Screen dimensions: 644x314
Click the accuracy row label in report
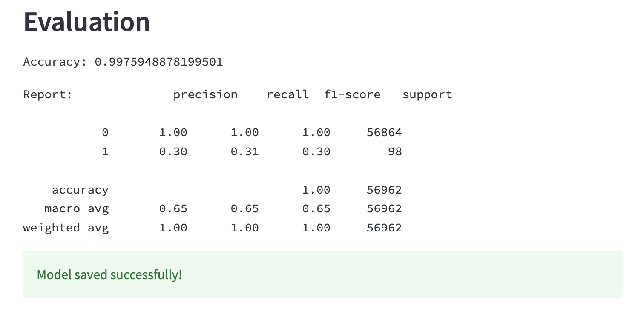(x=80, y=190)
